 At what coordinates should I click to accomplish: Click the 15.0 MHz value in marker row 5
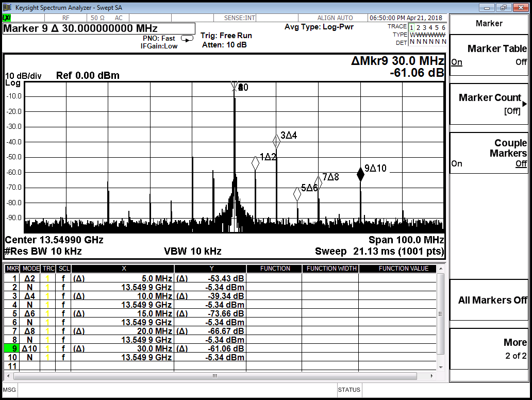pos(154,313)
